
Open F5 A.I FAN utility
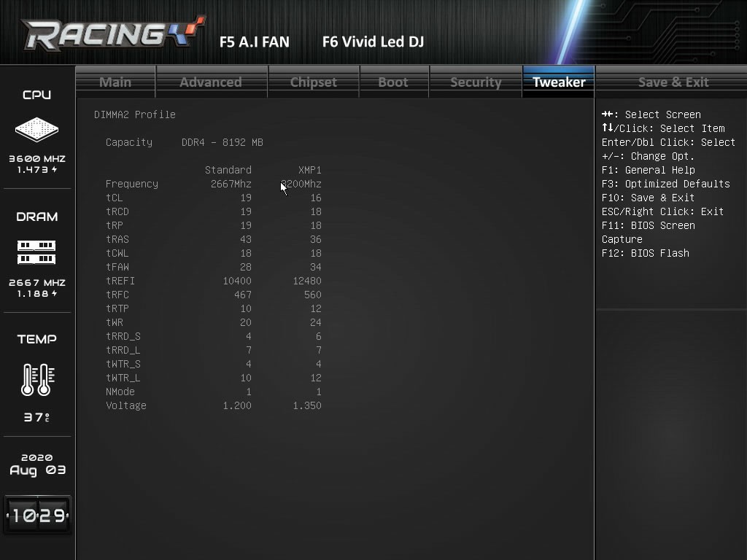[255, 42]
